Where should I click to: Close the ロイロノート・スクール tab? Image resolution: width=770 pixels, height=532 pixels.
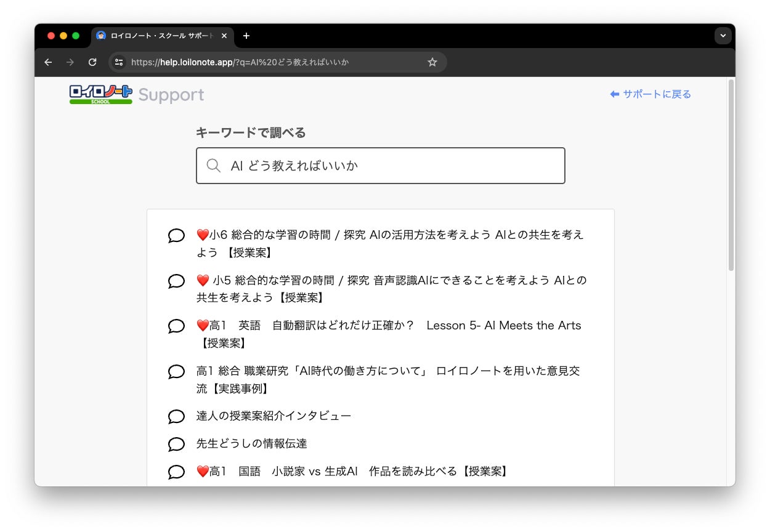pyautogui.click(x=224, y=36)
